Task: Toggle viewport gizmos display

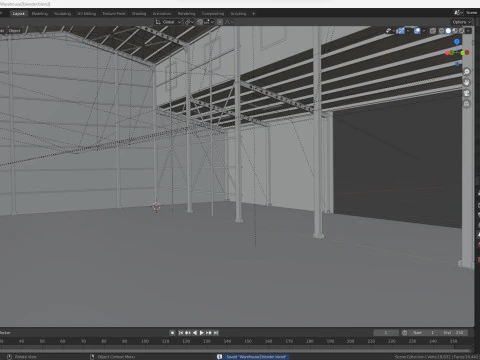Action: (x=401, y=31)
